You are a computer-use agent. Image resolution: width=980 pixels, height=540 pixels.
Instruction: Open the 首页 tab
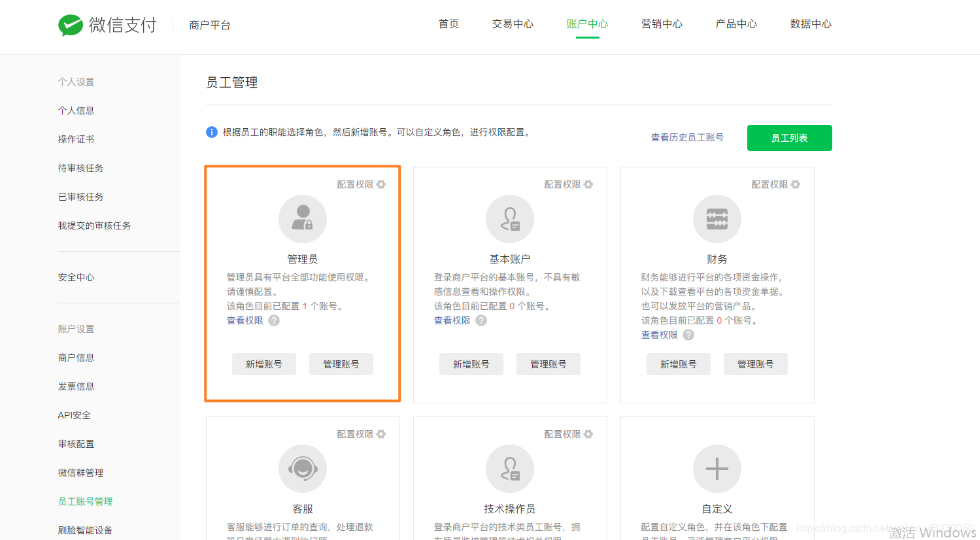click(448, 24)
